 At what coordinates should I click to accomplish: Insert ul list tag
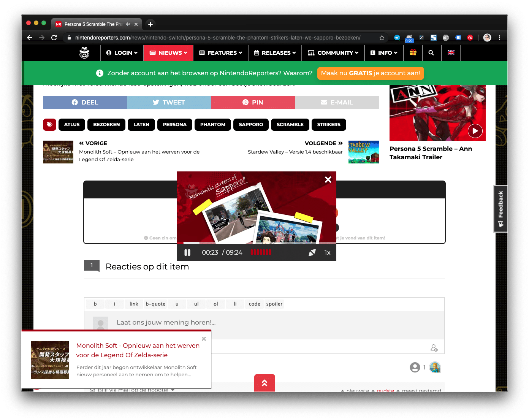196,304
